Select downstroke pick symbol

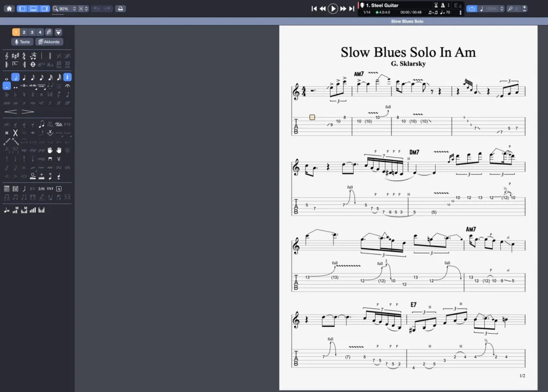click(x=50, y=159)
